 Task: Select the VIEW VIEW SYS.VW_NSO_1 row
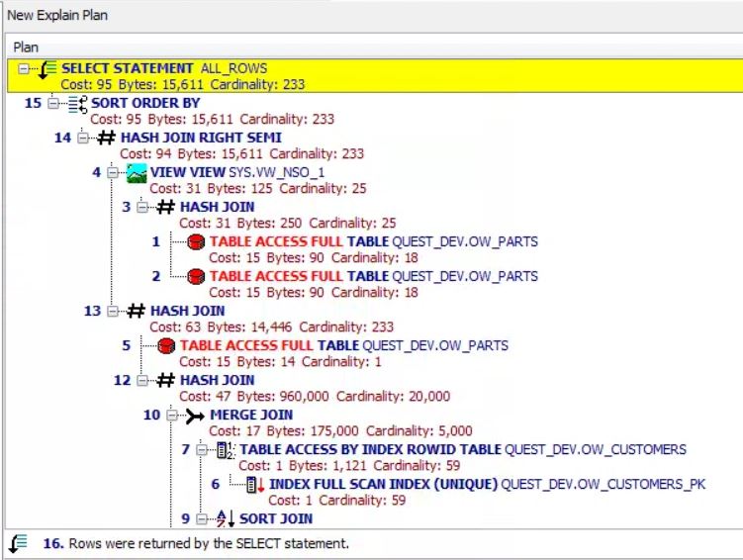click(236, 172)
